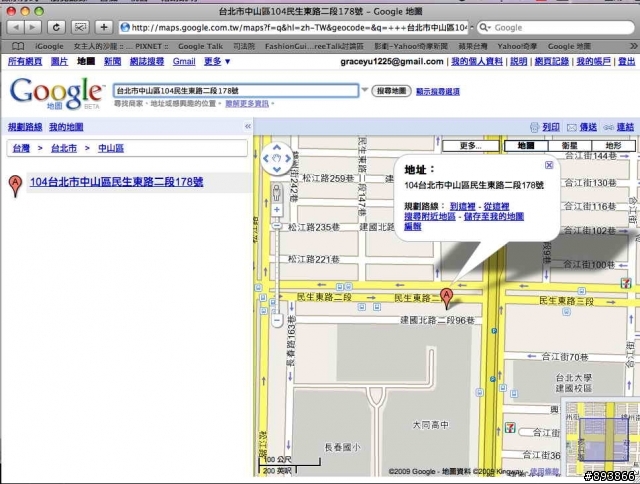Open the bookmarks book icon

[18, 46]
